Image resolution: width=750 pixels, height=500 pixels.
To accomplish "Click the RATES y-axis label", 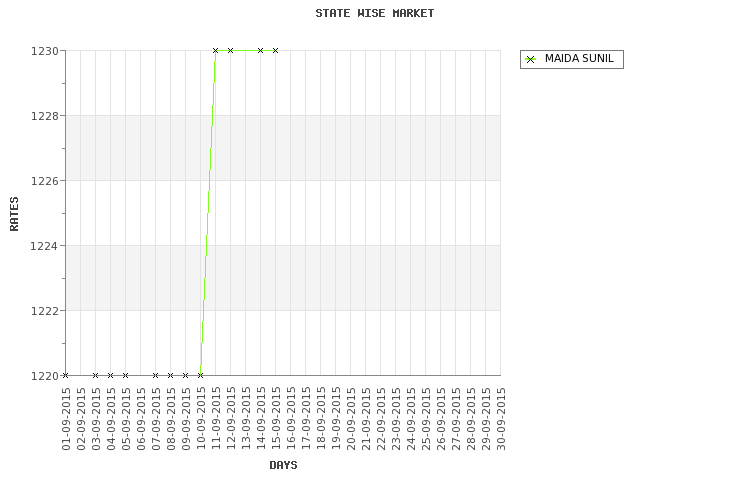I will pyautogui.click(x=14, y=214).
